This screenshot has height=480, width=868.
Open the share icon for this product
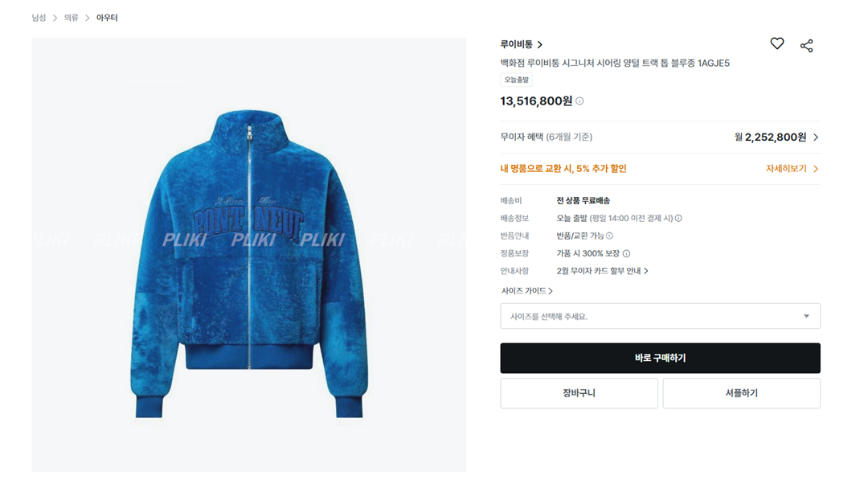807,46
